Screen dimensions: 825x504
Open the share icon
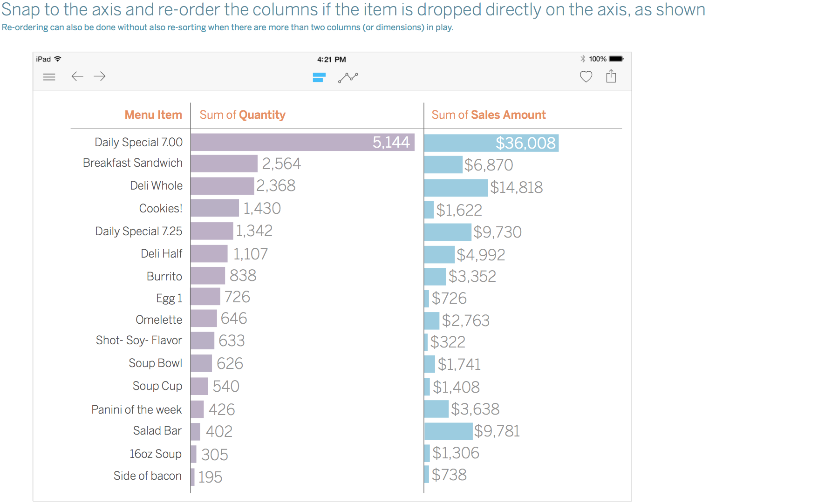pyautogui.click(x=611, y=76)
